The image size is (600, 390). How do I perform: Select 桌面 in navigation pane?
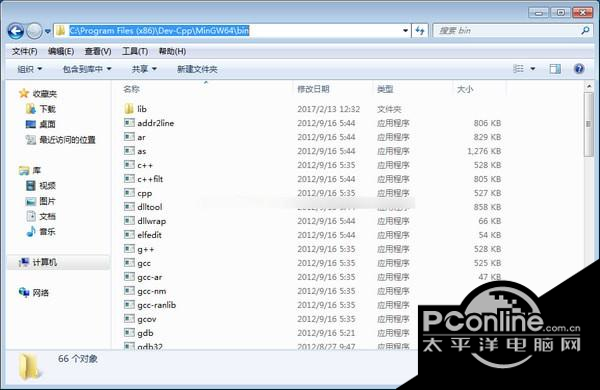click(x=41, y=124)
